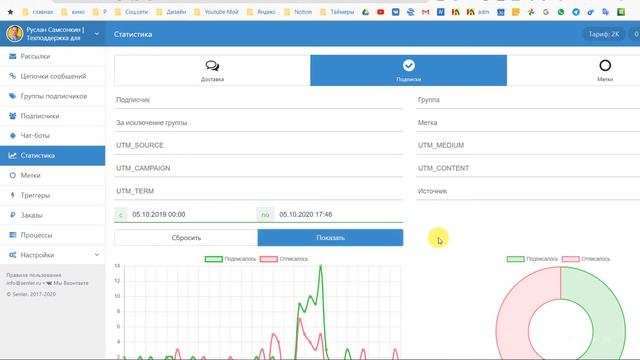Click the chain icon for Цепочки сообщений
This screenshot has height=360, width=640.
[x=13, y=76]
